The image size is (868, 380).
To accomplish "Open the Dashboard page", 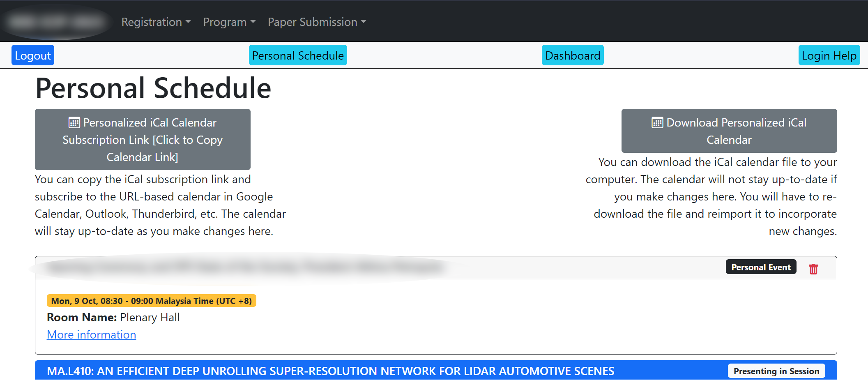I will 572,55.
